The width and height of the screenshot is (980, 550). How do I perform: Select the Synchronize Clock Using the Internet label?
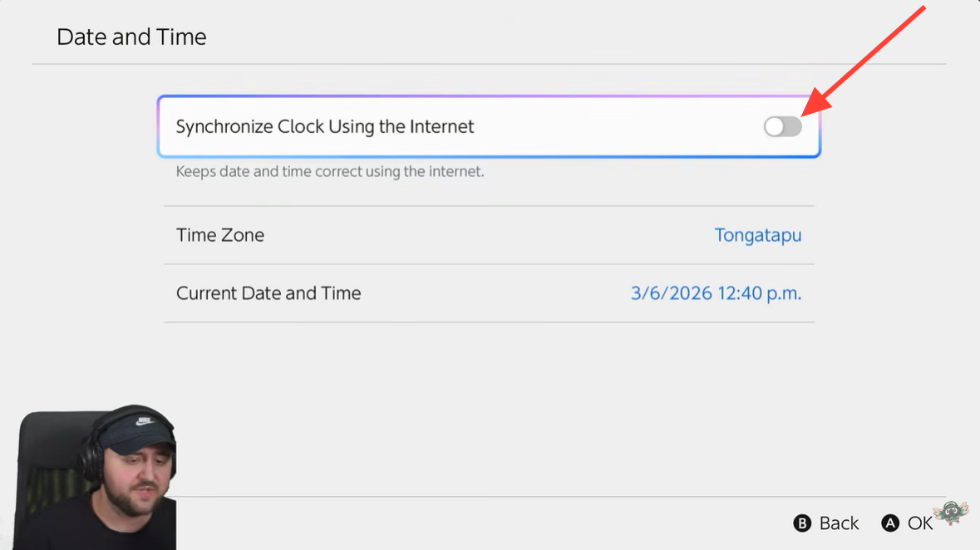325,127
